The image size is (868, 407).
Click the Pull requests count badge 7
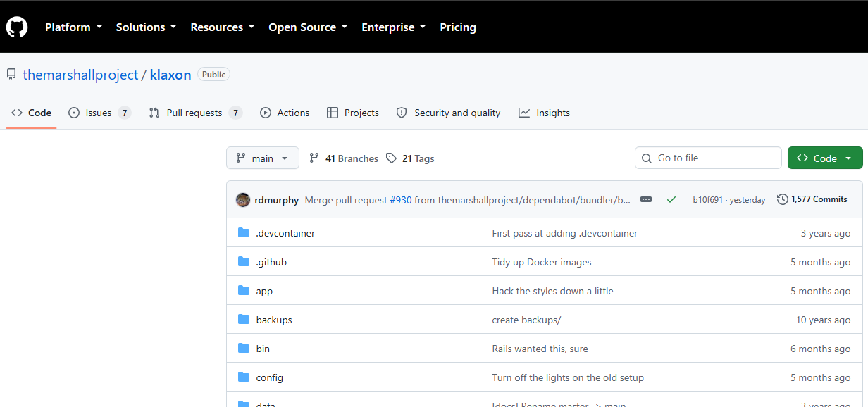click(x=235, y=113)
